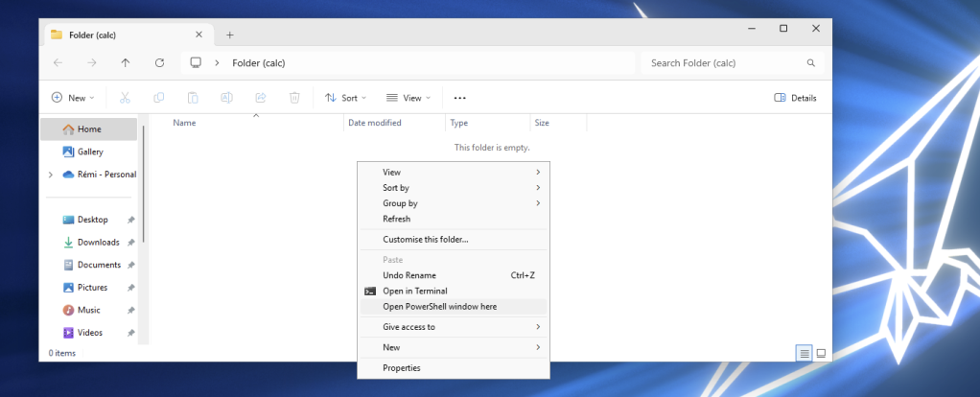Toggle the Details pane
This screenshot has height=397, width=980.
[795, 98]
